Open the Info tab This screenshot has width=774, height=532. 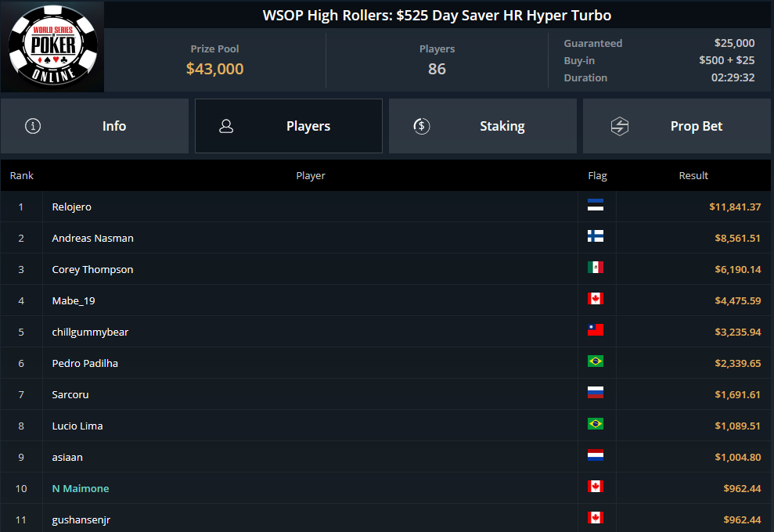(x=94, y=126)
